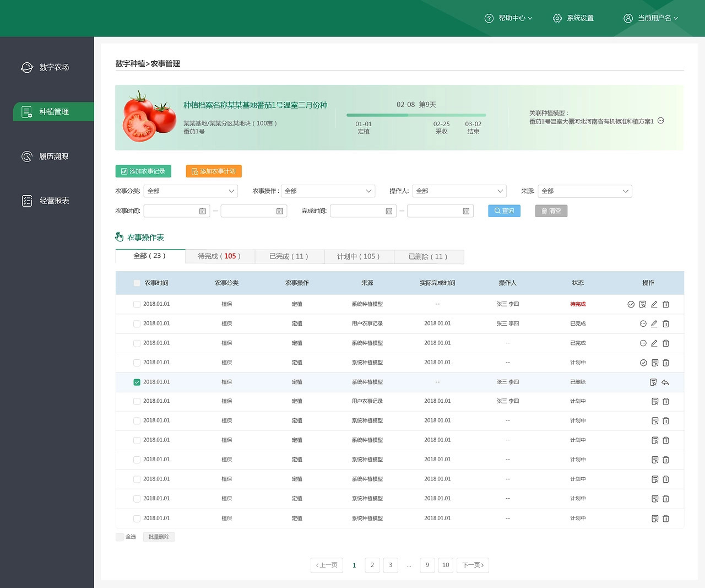The height and width of the screenshot is (588, 705).
Task: Open the more-info icon beside 关联种植模型 text
Action: point(661,121)
